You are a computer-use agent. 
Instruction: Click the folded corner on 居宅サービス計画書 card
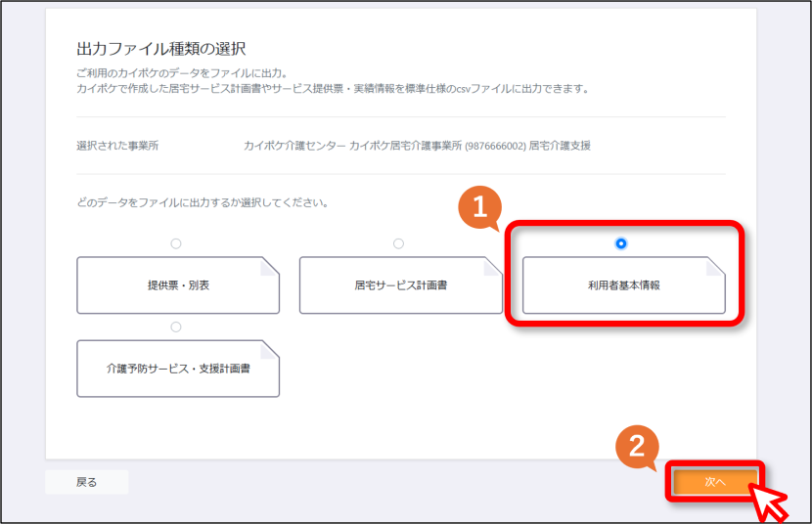(492, 266)
